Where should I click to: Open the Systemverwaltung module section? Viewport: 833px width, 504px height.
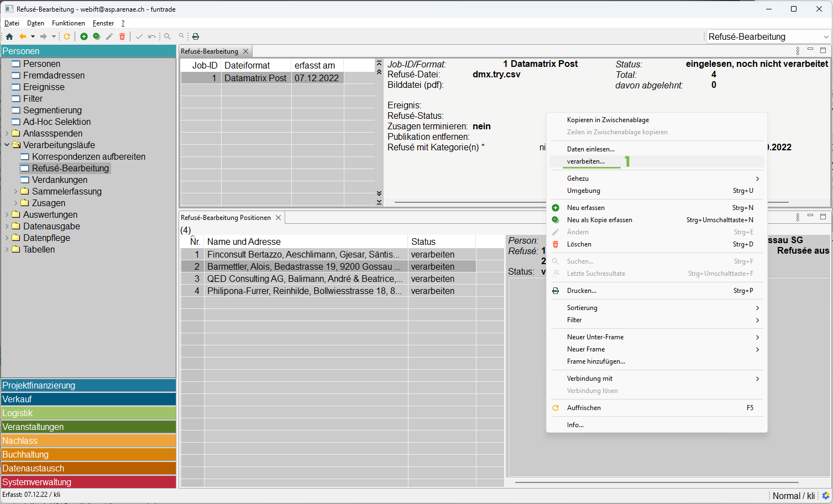(88, 482)
